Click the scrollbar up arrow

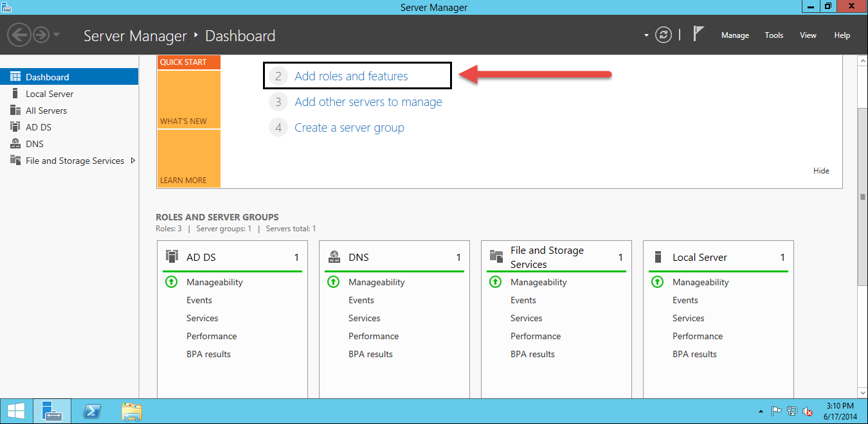pyautogui.click(x=862, y=60)
